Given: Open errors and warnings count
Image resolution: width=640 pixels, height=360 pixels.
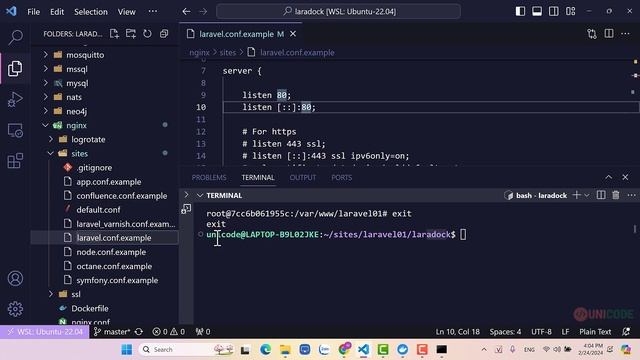Looking at the screenshot, I should 169,332.
